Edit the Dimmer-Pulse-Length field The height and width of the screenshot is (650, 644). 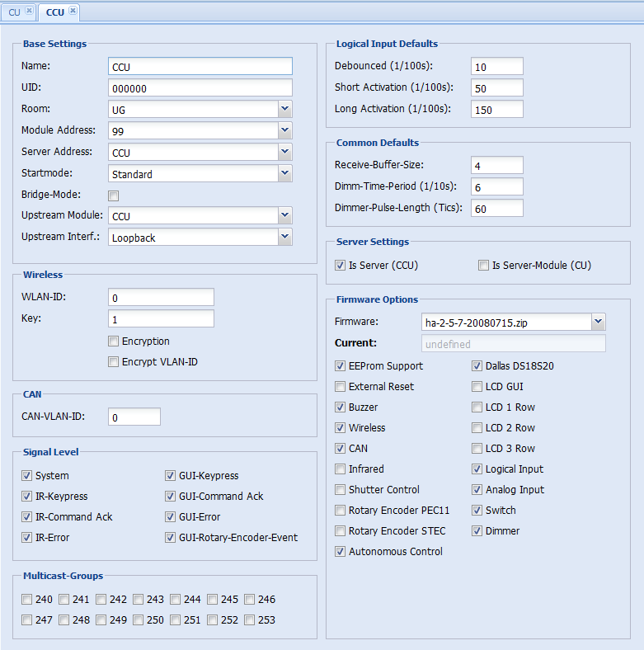(497, 208)
